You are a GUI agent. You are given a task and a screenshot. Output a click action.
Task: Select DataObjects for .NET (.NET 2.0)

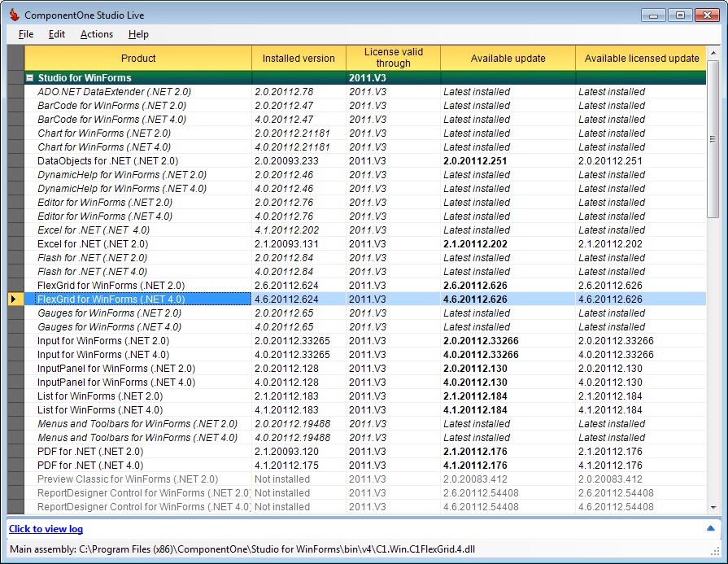click(x=107, y=161)
